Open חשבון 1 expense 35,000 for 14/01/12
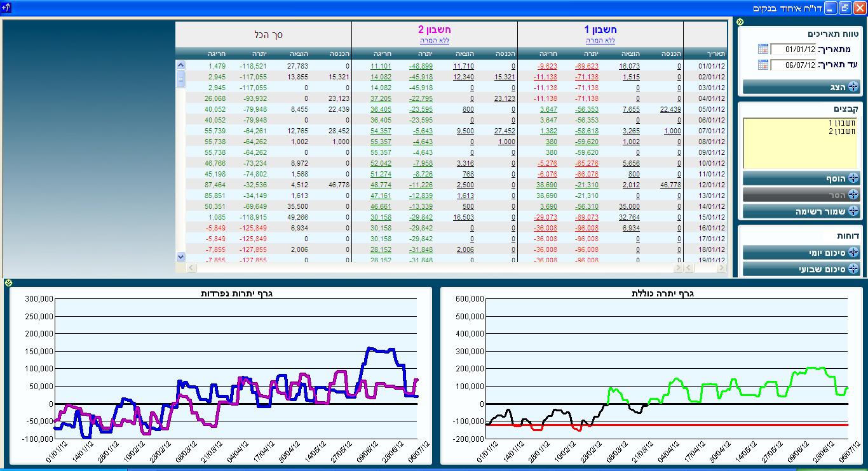 coord(629,206)
